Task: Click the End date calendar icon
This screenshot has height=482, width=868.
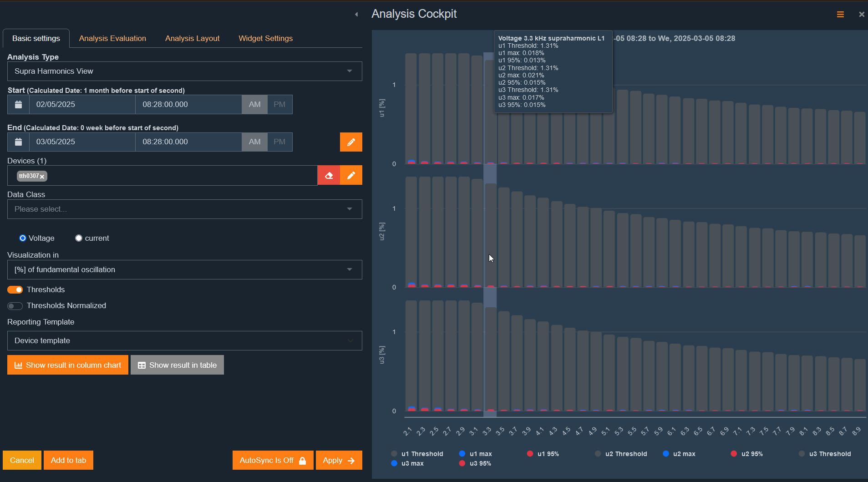Action: pyautogui.click(x=18, y=142)
